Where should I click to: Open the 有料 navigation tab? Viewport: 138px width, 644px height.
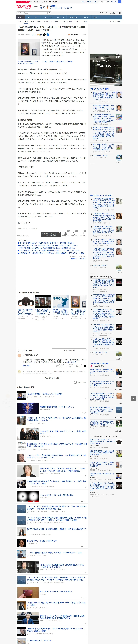tap(95, 17)
